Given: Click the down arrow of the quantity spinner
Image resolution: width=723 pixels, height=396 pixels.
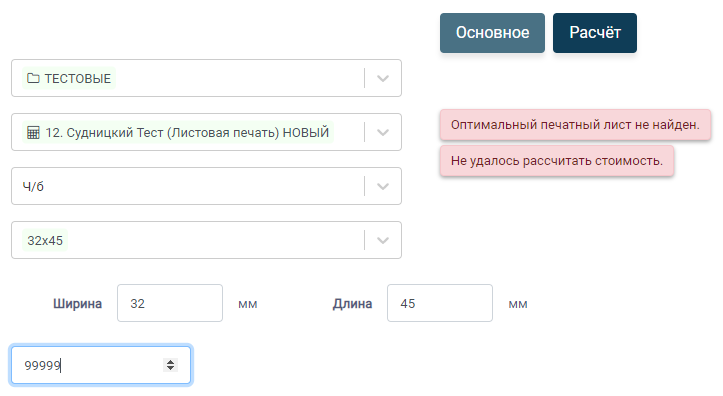Looking at the screenshot, I should coord(171,368).
